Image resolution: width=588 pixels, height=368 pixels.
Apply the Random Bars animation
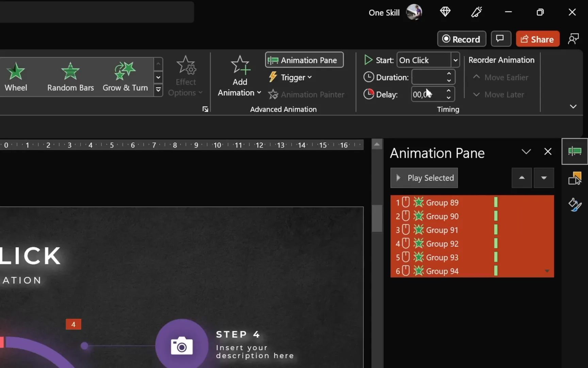[70, 77]
